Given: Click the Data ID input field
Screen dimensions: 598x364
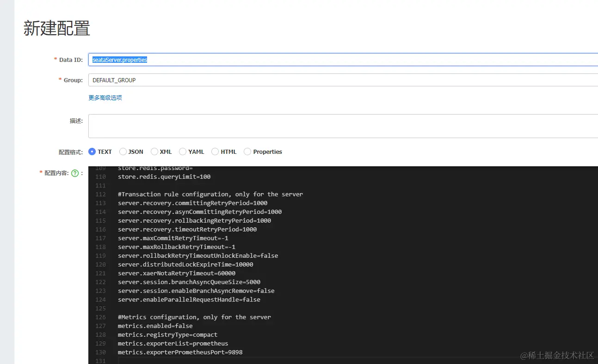Looking at the screenshot, I should point(343,60).
